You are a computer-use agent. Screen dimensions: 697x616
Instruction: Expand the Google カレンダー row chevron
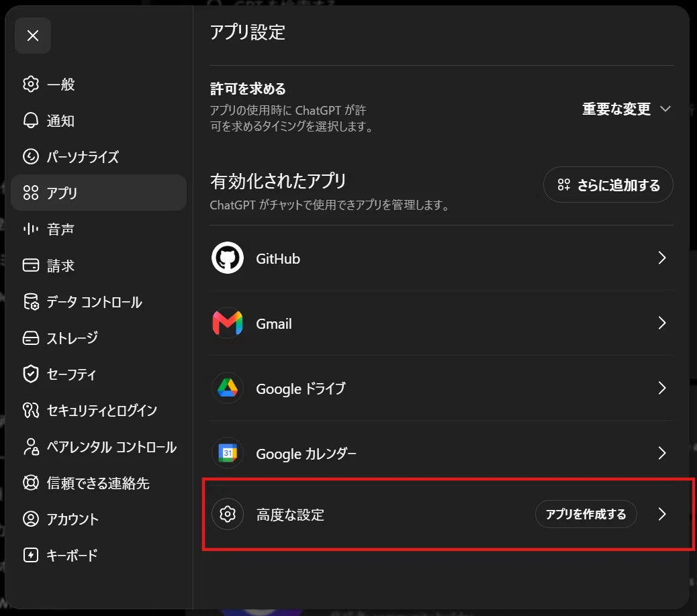(x=662, y=453)
